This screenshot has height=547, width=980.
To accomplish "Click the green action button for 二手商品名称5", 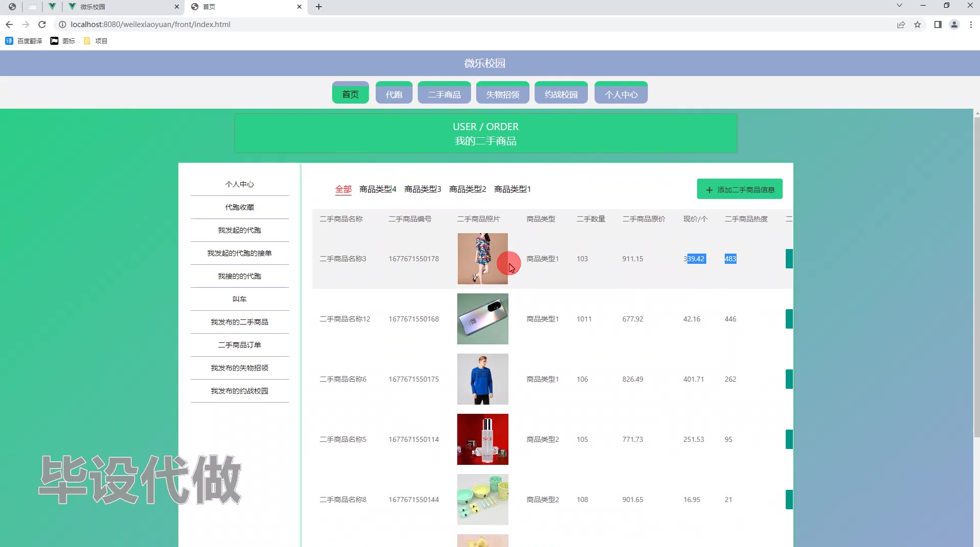I will (x=789, y=439).
